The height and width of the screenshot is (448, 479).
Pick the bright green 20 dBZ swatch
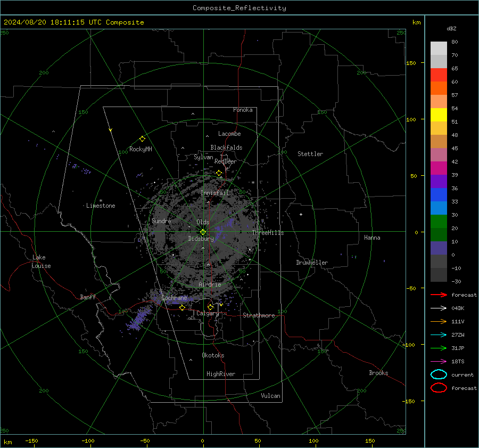coord(439,222)
